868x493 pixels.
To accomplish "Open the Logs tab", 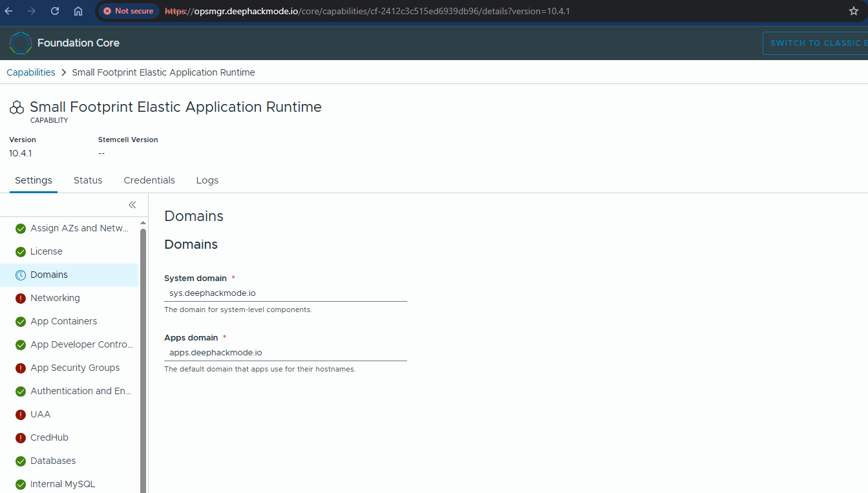I will click(207, 180).
